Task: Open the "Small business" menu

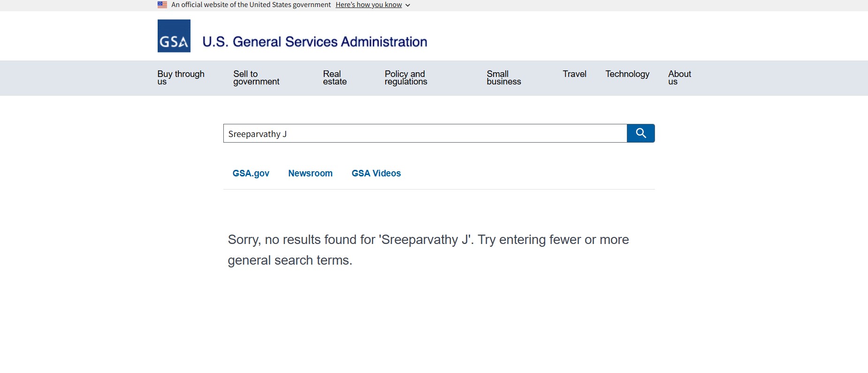Action: pyautogui.click(x=503, y=77)
